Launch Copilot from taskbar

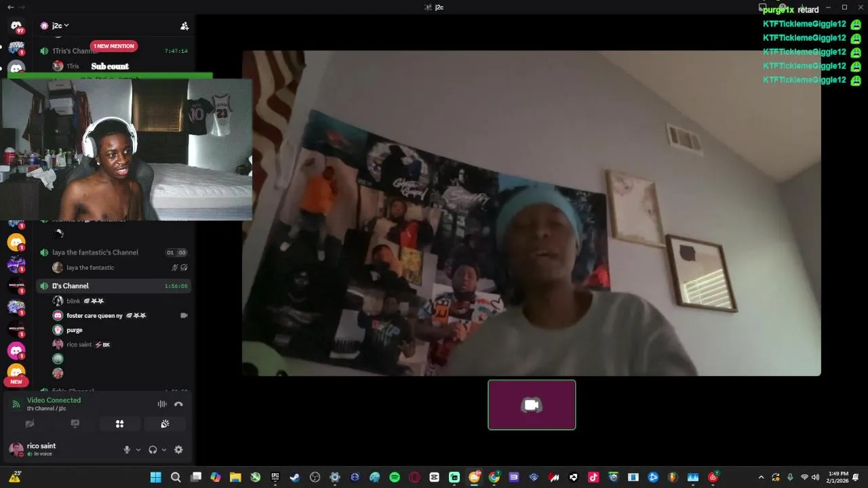[216, 477]
